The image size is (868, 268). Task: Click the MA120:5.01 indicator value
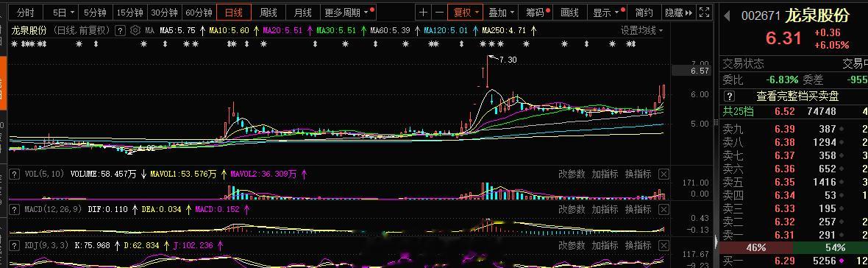click(446, 30)
